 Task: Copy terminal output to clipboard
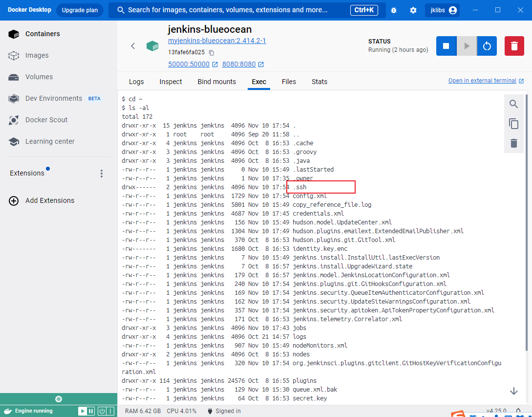coord(513,124)
